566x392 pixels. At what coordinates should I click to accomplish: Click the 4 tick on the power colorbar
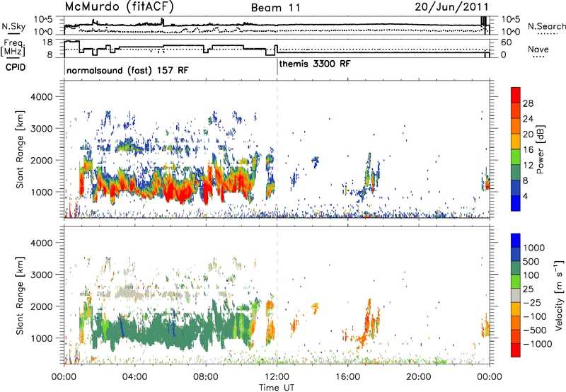tap(525, 196)
